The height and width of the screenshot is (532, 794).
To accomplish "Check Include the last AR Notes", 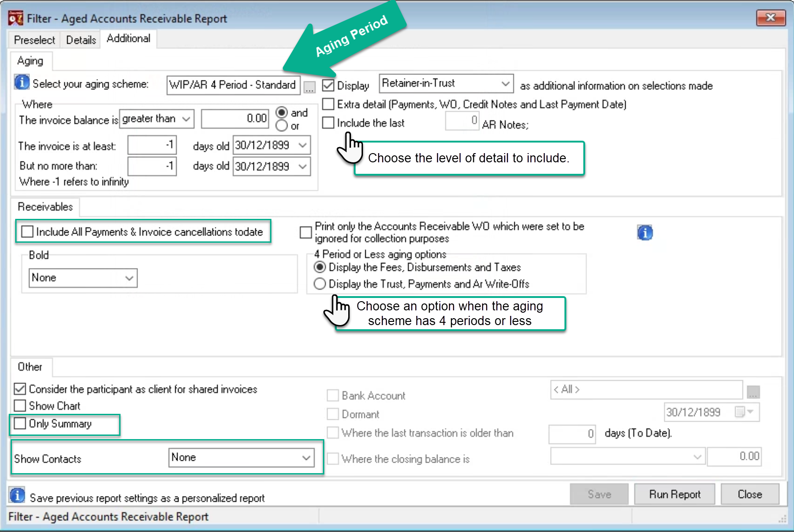I will 328,123.
